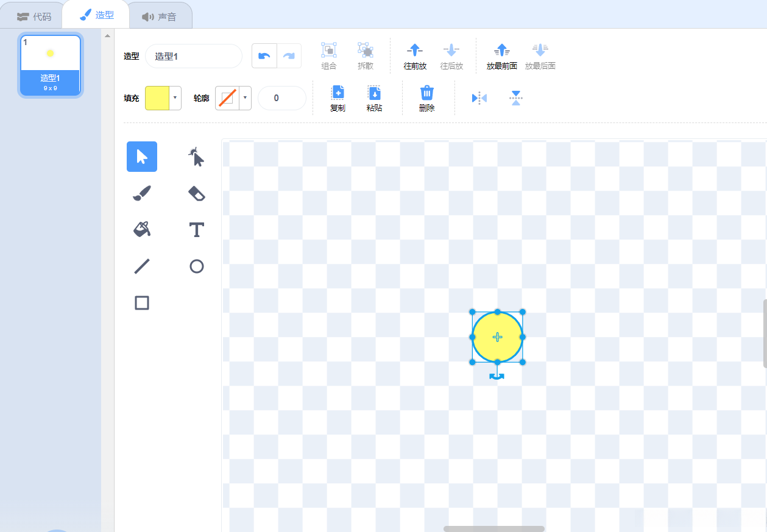Click the costume list scroll-up arrow
The height and width of the screenshot is (532, 767).
click(x=108, y=35)
